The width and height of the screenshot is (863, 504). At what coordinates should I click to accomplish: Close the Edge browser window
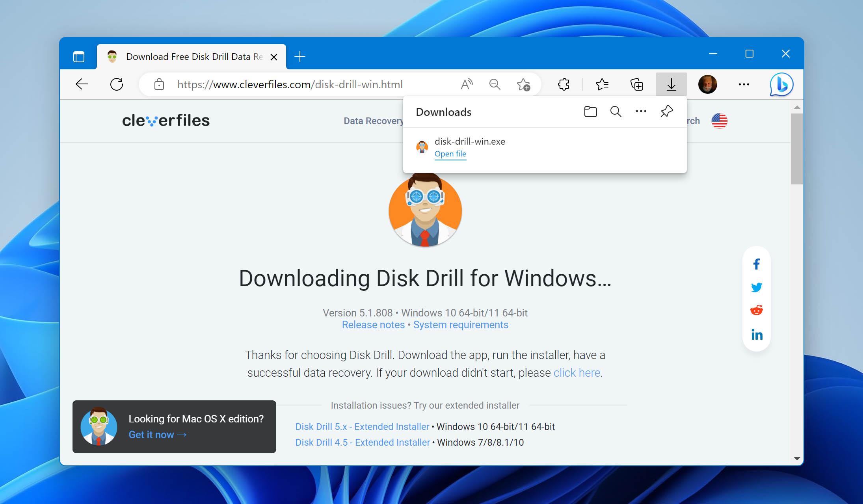(785, 54)
